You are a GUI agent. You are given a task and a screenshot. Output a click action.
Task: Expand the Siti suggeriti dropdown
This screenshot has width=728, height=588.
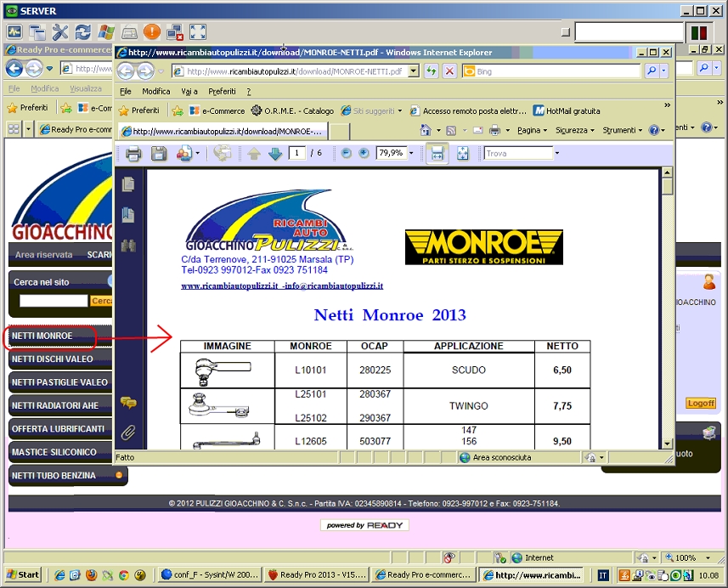400,111
